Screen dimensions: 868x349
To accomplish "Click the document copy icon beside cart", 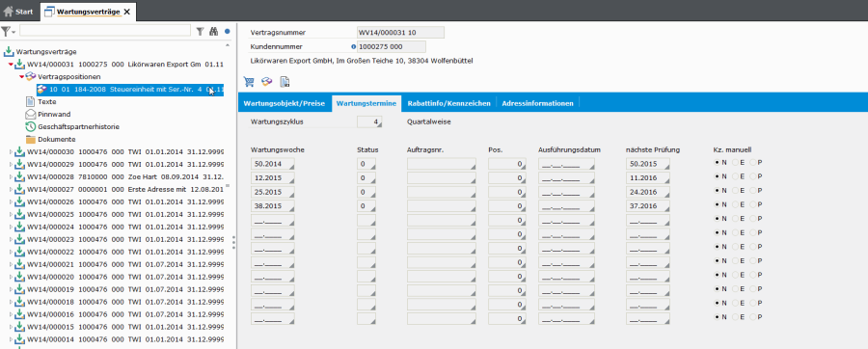I will point(285,82).
